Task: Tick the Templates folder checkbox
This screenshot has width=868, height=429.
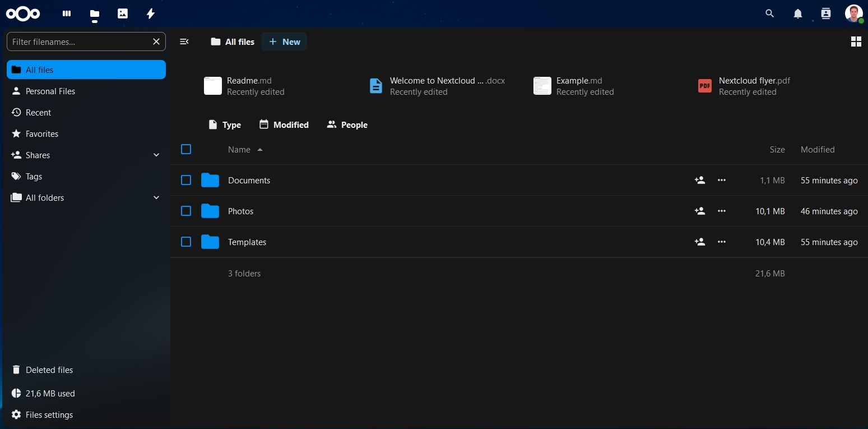Action: click(x=186, y=242)
